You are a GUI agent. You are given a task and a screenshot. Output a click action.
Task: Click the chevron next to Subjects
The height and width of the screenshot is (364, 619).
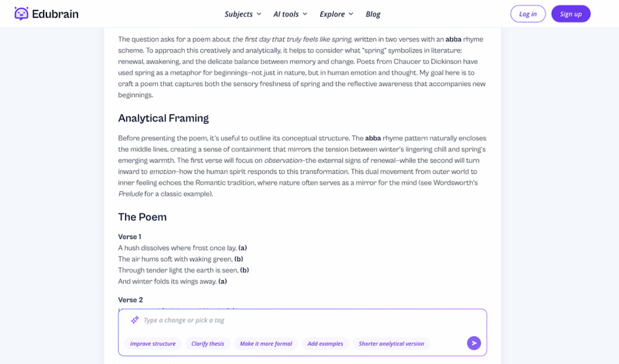tap(258, 14)
